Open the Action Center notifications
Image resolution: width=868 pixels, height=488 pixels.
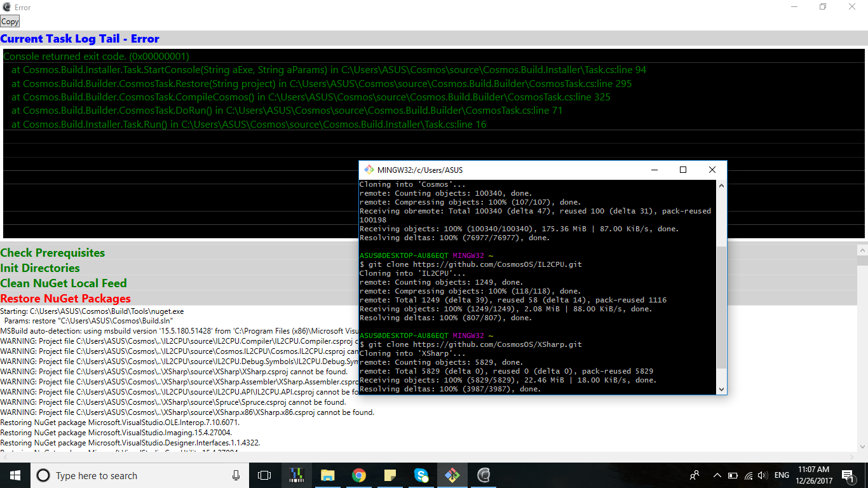[x=848, y=475]
